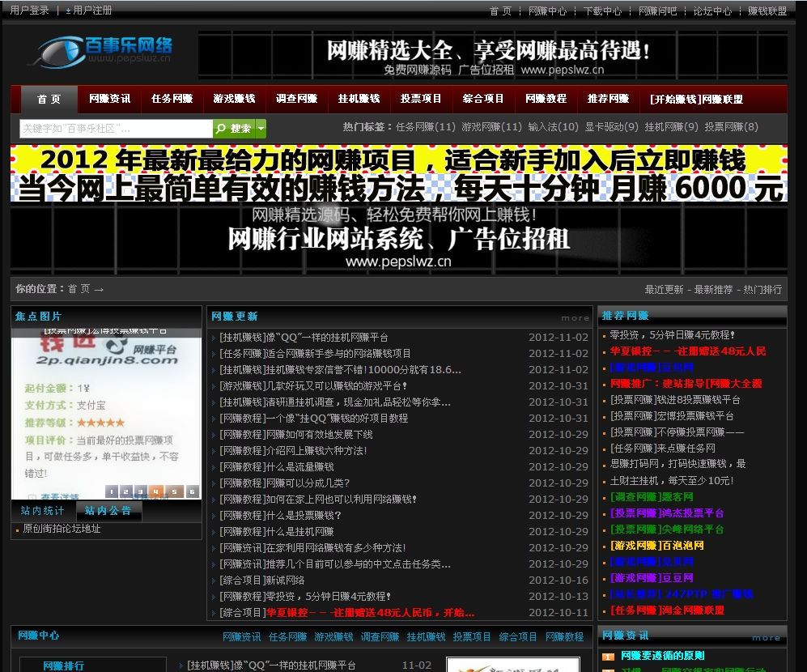Open green [调查网赚]题客网 link
The width and height of the screenshot is (807, 672).
point(652,497)
